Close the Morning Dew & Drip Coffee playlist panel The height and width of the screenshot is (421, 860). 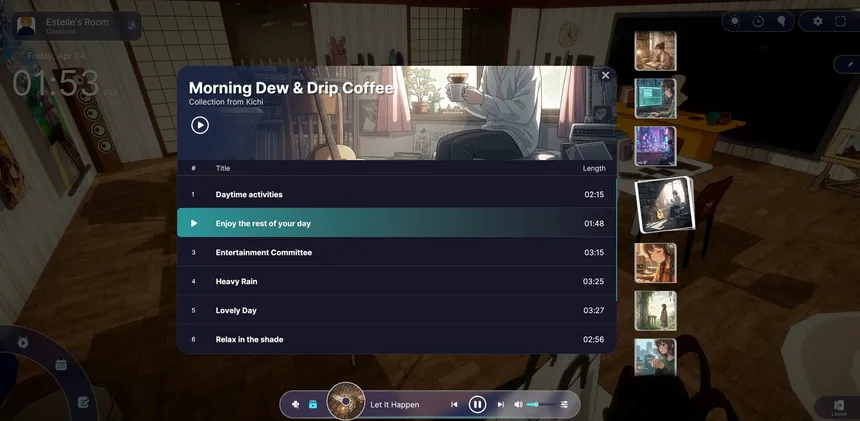[x=606, y=75]
